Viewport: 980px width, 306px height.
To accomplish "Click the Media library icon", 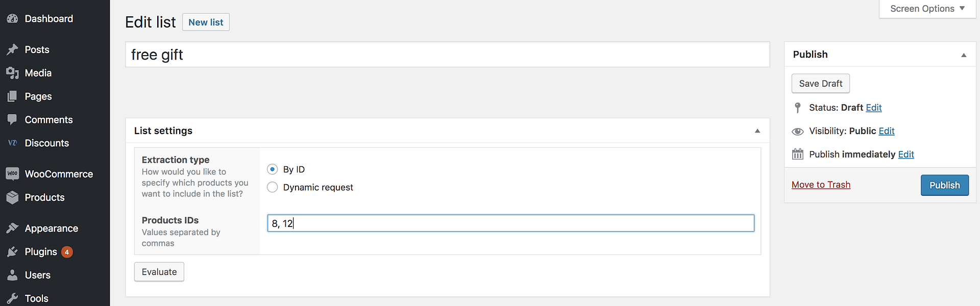I will (12, 73).
